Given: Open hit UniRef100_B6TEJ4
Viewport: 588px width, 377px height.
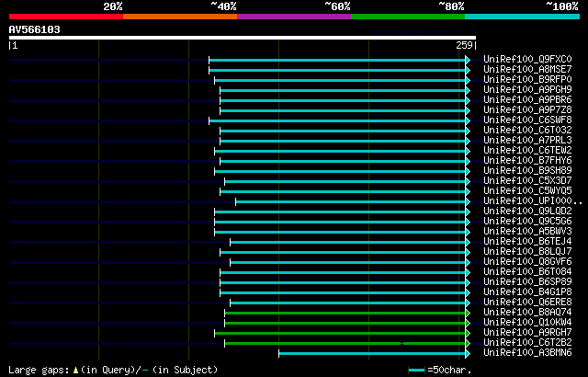Looking at the screenshot, I should pyautogui.click(x=527, y=242).
